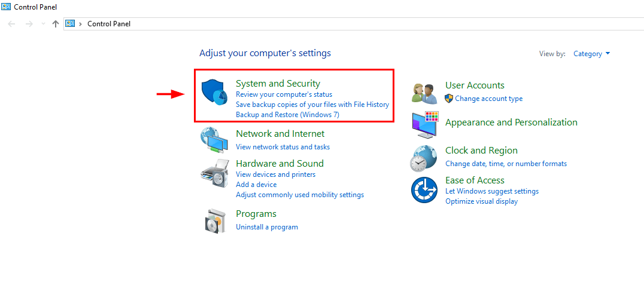Open the recent locations dropdown arrow
Screen dimensions: 644x282
[x=44, y=24]
